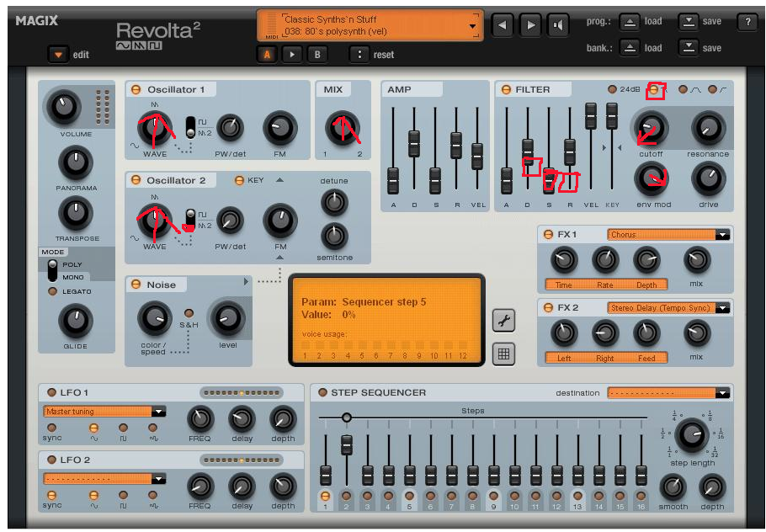Expand the edit dropdown arrow
766x532 pixels.
click(58, 54)
